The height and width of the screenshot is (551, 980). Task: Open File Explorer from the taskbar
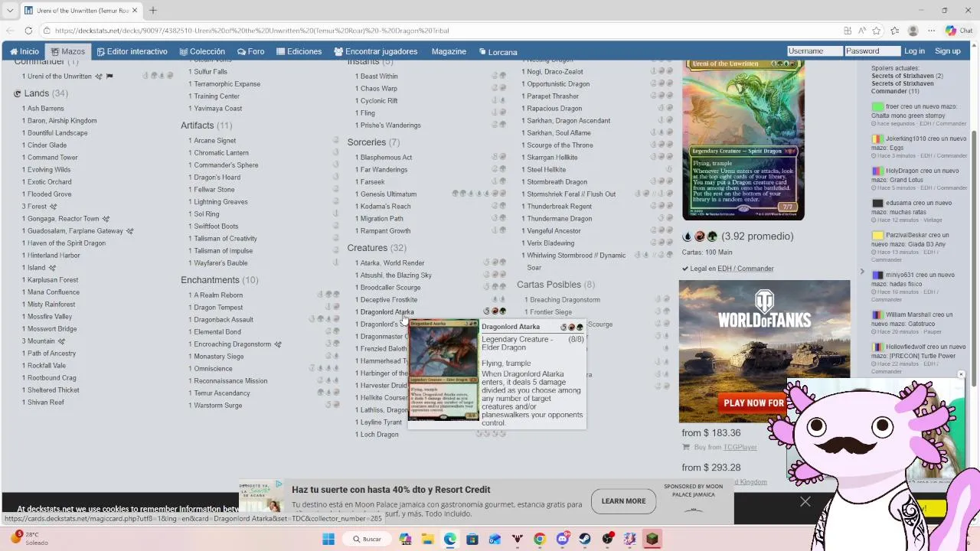click(x=427, y=539)
